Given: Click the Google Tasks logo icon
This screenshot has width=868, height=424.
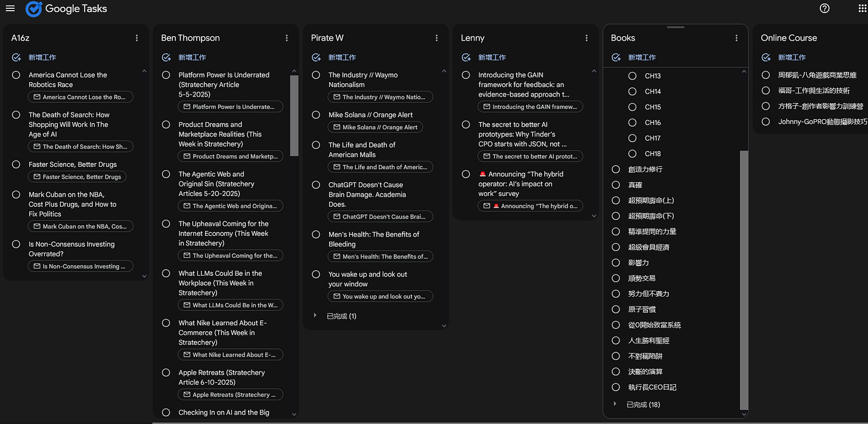Looking at the screenshot, I should coord(34,9).
